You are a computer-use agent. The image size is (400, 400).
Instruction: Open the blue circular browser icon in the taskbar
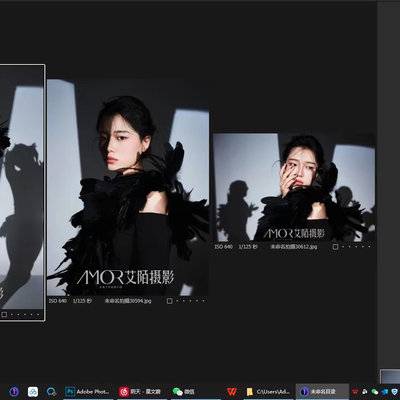click(51, 391)
